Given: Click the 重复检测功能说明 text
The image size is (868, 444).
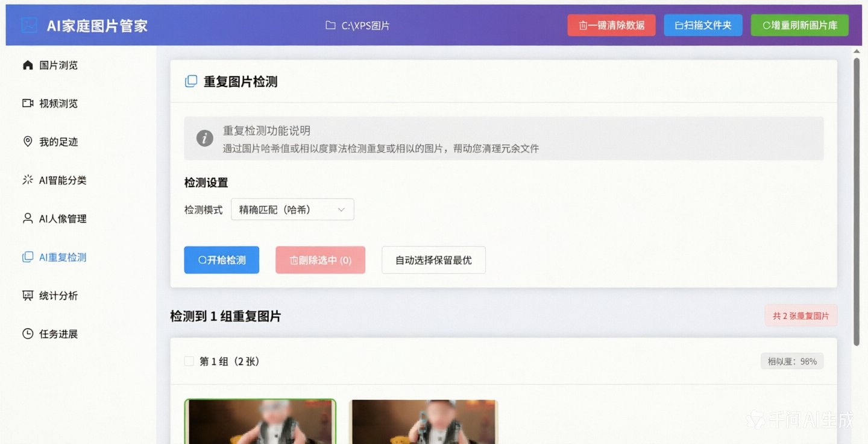Looking at the screenshot, I should (267, 130).
